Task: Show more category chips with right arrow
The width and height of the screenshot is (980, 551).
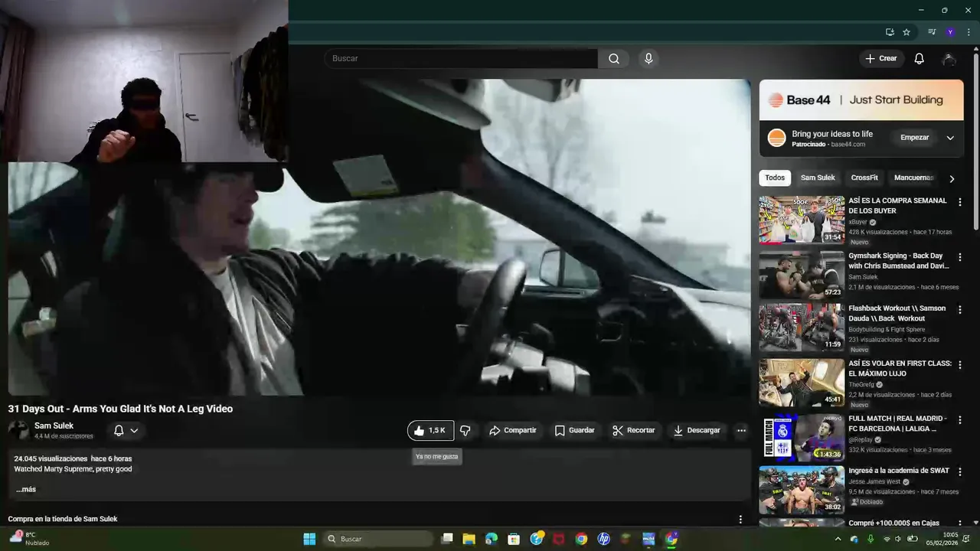Action: tap(952, 178)
